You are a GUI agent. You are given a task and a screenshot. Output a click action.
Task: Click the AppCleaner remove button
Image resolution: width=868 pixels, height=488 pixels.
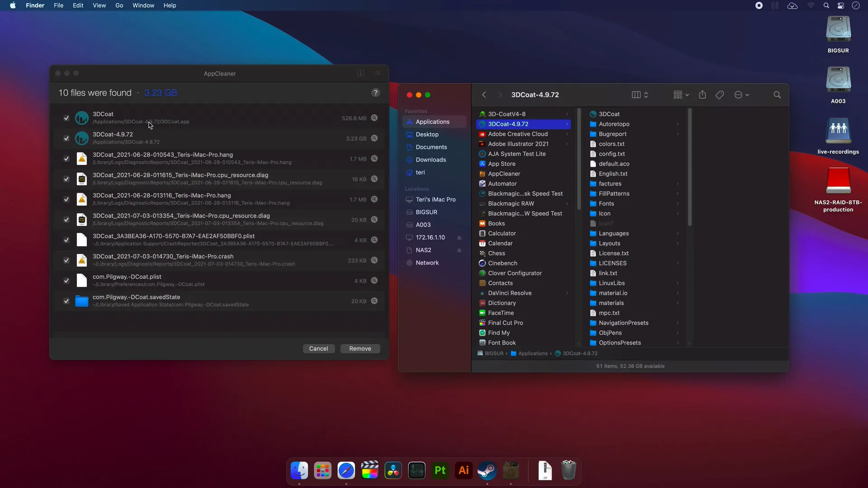tap(360, 348)
